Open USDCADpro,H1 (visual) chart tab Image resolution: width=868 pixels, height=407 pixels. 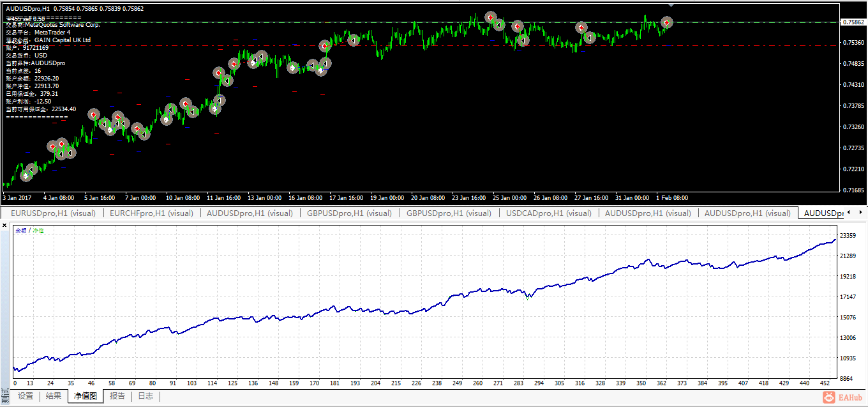pos(548,213)
